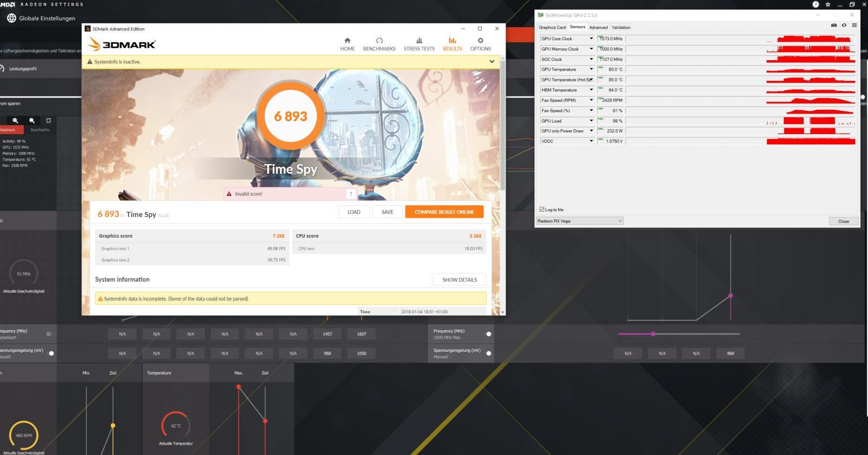
Task: Click GPU-Z Close button
Action: click(x=844, y=221)
